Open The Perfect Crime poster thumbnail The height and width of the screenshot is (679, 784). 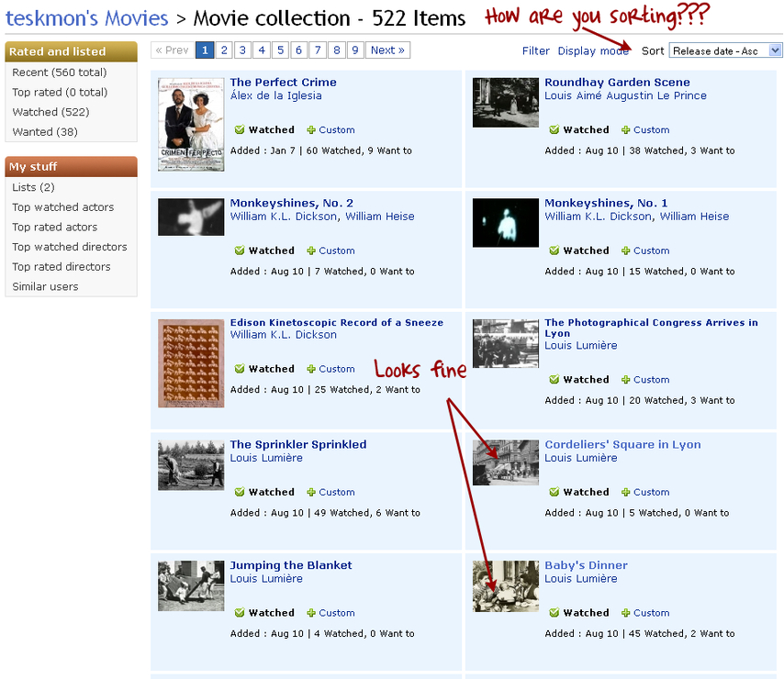(191, 125)
